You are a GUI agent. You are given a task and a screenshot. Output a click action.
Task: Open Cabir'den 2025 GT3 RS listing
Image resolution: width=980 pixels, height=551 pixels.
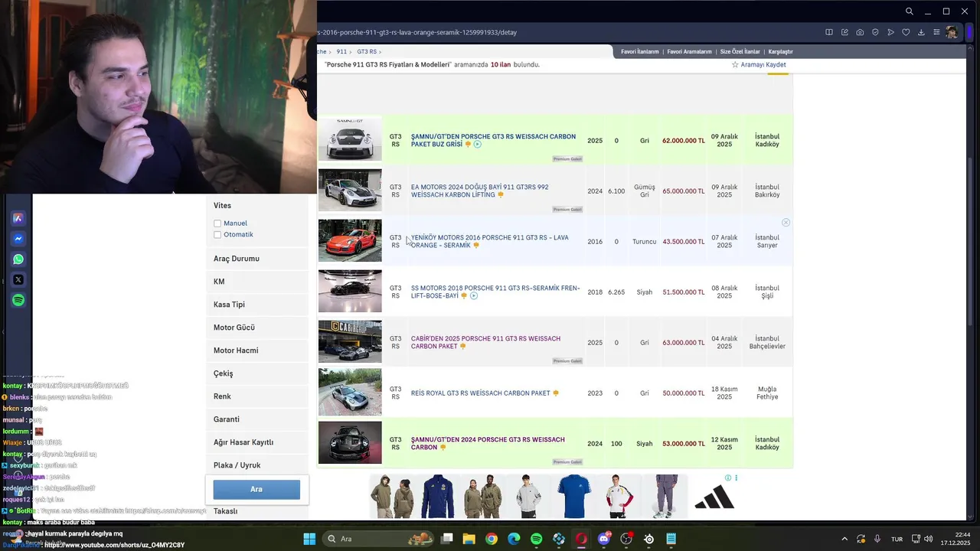(485, 342)
